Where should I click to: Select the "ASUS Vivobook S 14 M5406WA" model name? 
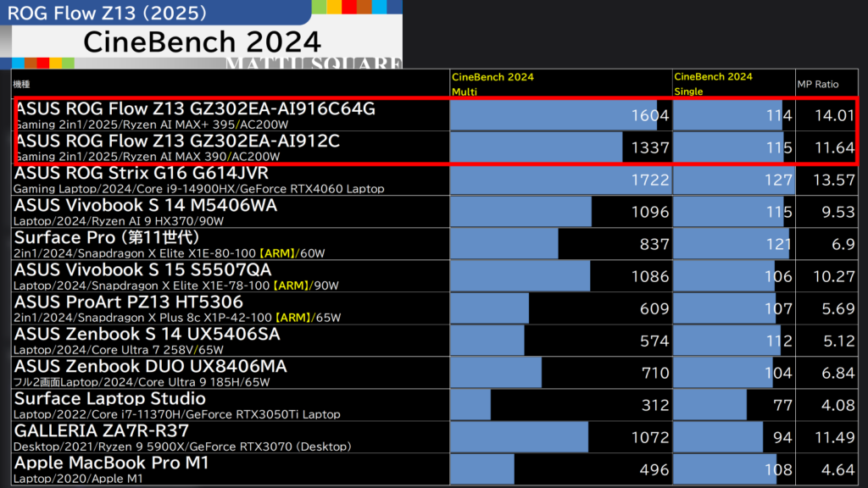click(x=146, y=205)
